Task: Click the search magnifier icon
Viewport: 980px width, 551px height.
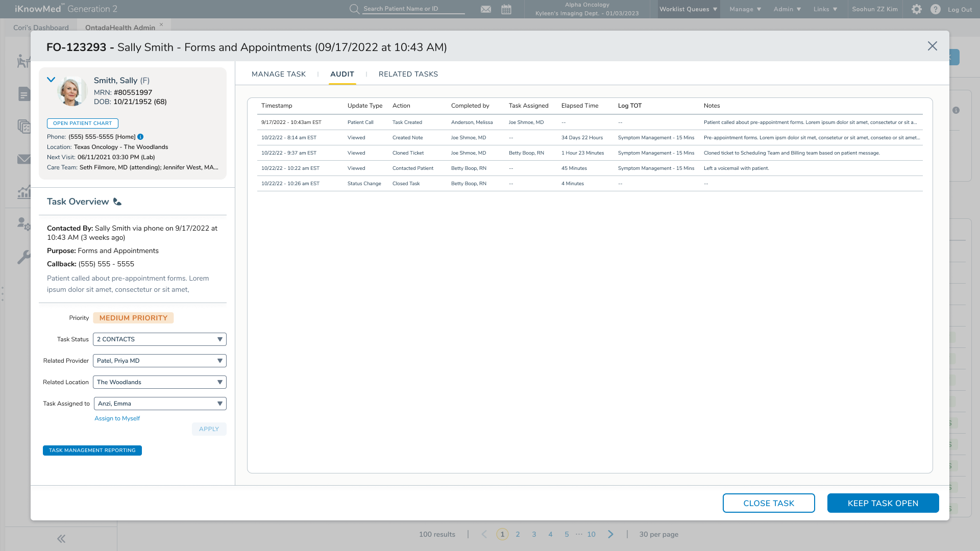Action: pos(354,9)
